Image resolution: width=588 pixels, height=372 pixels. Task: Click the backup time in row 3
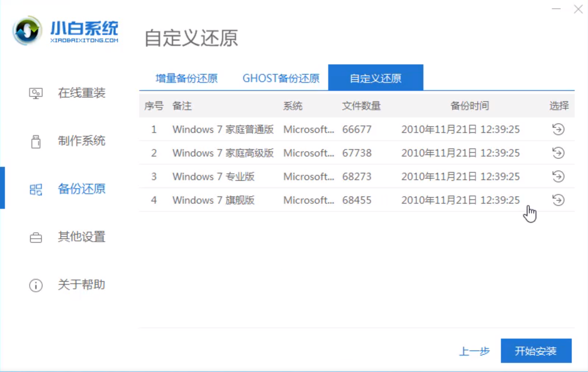(461, 176)
